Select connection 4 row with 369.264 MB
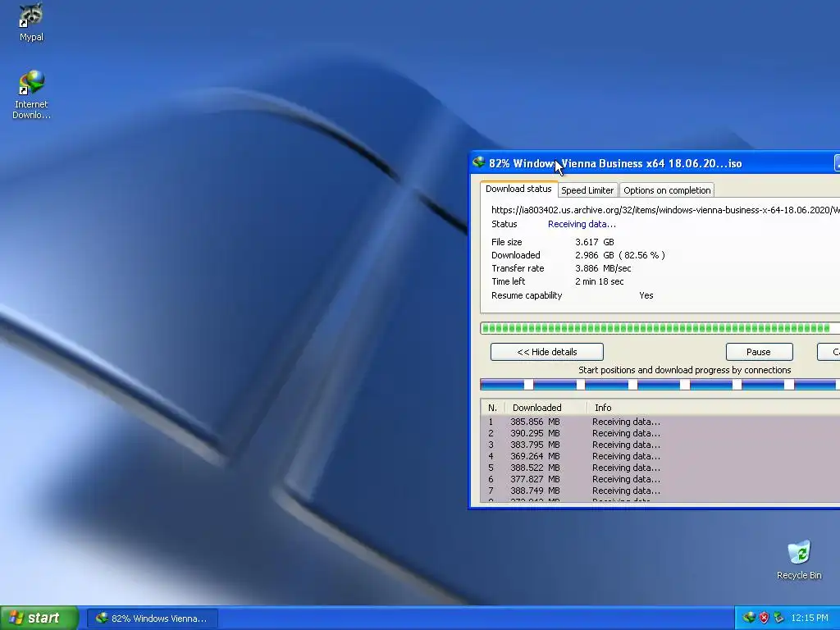840x630 pixels. [x=660, y=456]
